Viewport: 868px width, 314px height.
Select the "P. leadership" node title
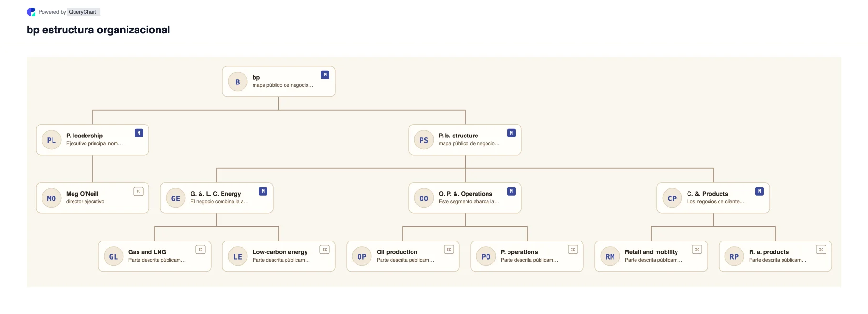click(x=85, y=136)
